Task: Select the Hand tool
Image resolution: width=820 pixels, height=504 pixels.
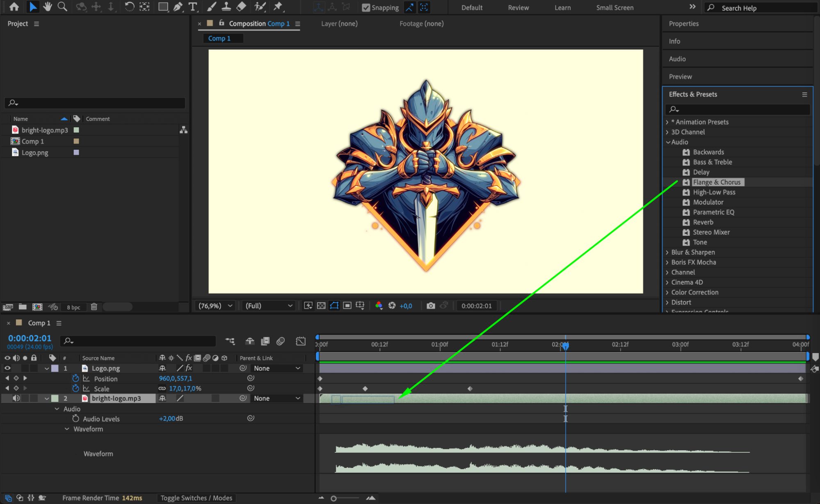Action: [48, 7]
